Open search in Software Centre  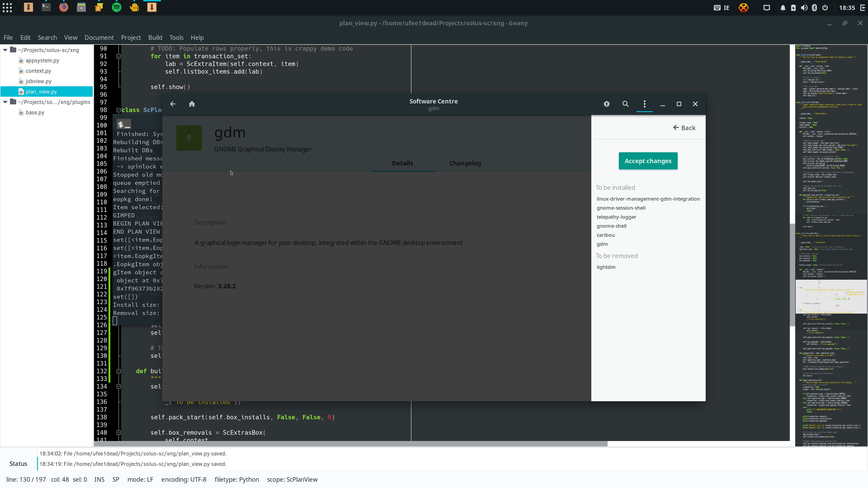[x=625, y=104]
